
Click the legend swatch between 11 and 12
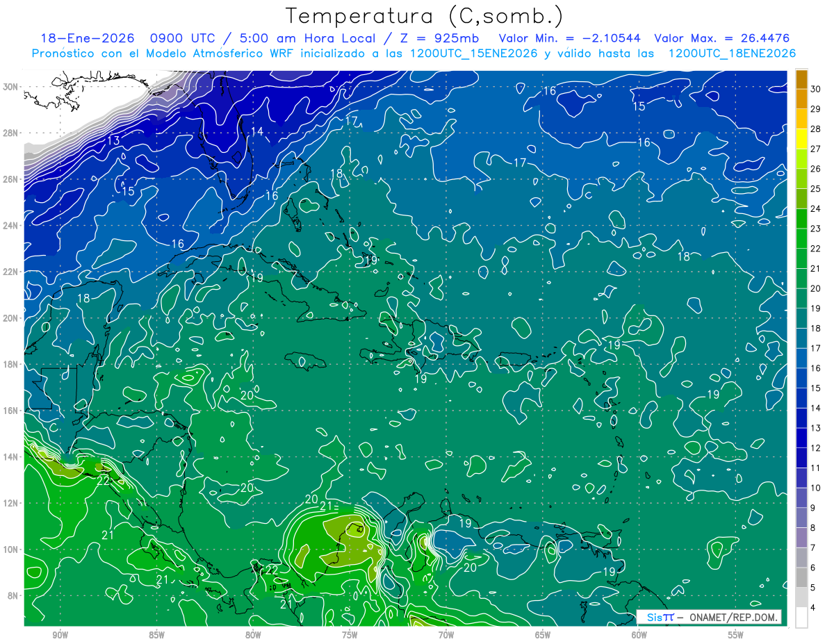(x=802, y=458)
